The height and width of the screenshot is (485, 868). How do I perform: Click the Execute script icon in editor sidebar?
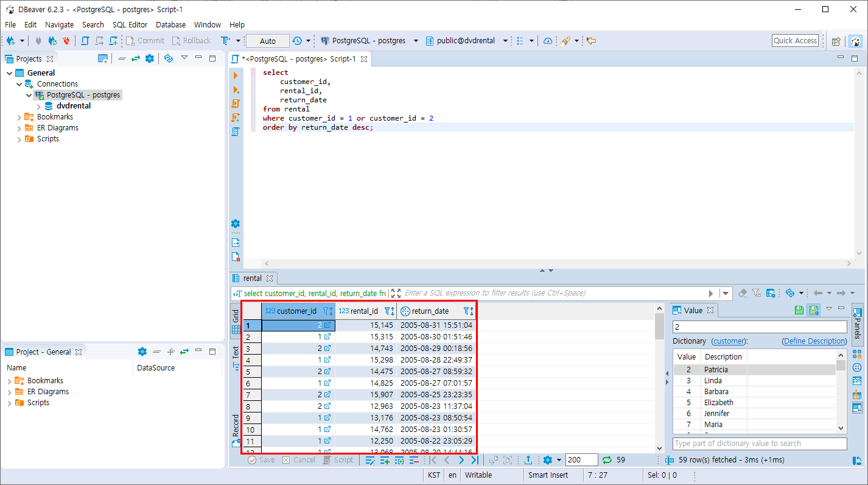[x=236, y=104]
